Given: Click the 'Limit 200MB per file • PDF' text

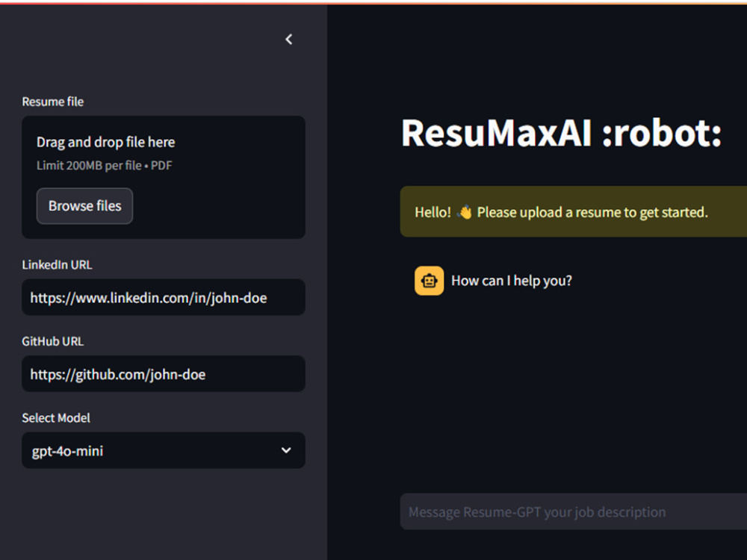Looking at the screenshot, I should pos(105,166).
